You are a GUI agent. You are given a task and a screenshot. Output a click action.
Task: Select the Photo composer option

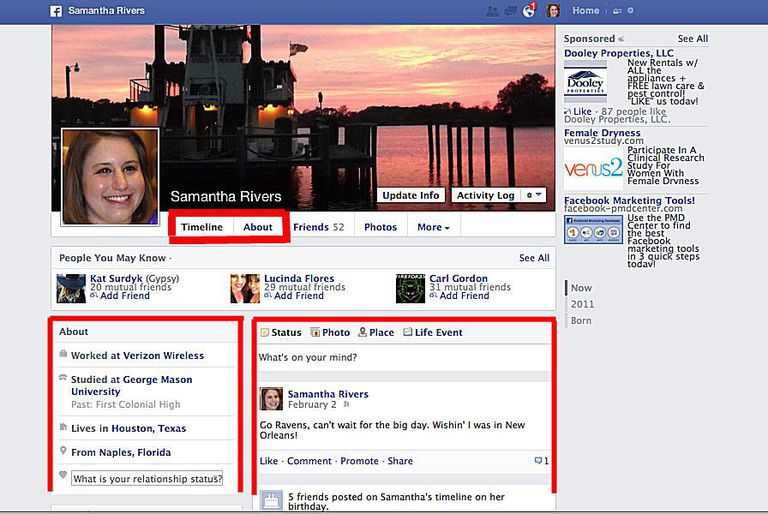click(x=330, y=332)
